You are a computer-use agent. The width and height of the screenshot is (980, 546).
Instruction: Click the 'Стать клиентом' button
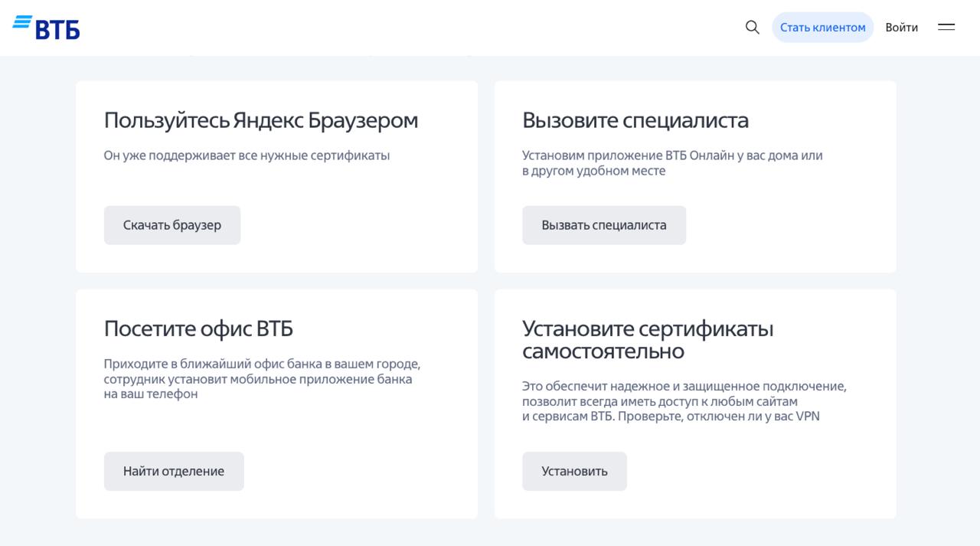[823, 28]
